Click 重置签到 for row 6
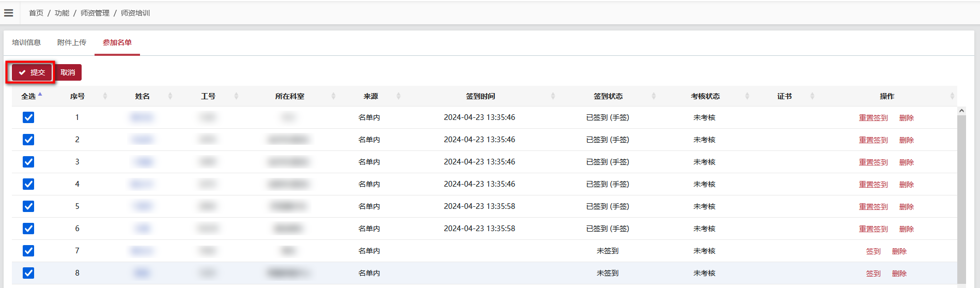980x288 pixels. pos(873,229)
